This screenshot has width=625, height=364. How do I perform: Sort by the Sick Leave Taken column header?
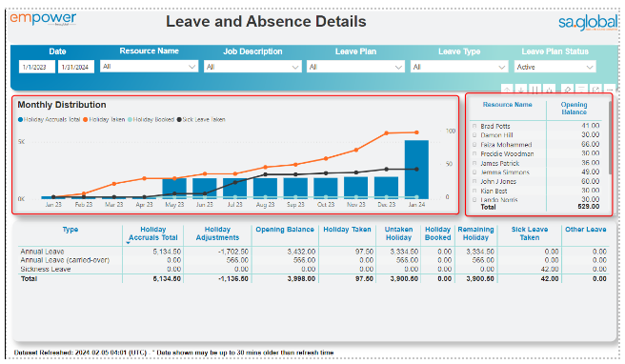[530, 233]
